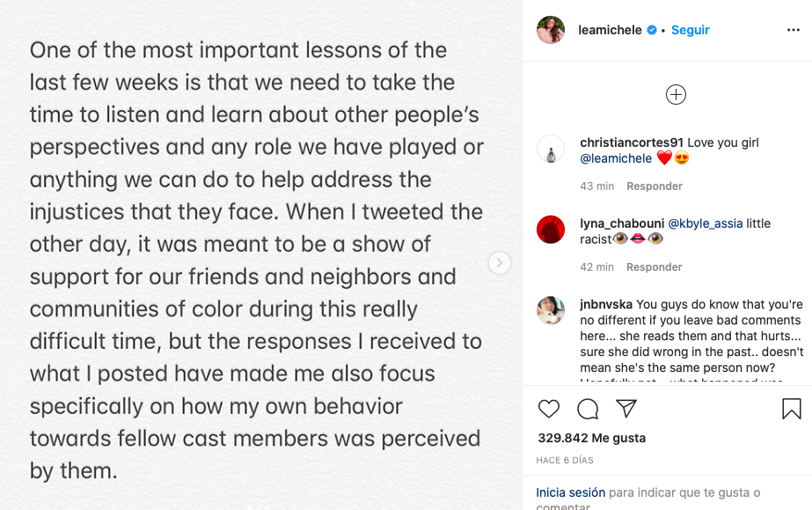Viewport: 812px width, 510px height.
Task: Open the jnbnvska username link
Action: click(606, 305)
